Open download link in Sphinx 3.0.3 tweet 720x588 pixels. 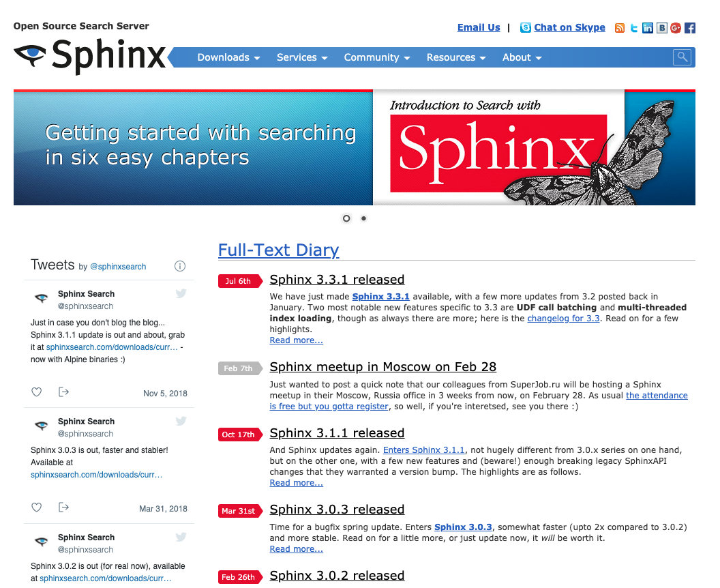(x=96, y=475)
